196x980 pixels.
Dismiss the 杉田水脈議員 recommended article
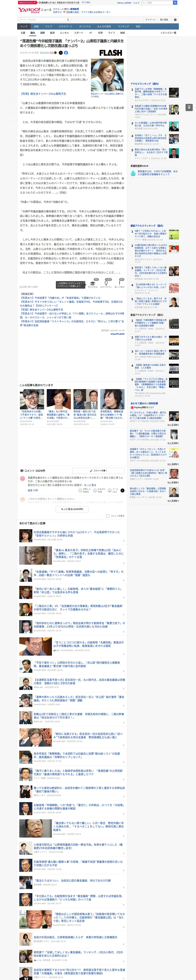click(x=123, y=541)
